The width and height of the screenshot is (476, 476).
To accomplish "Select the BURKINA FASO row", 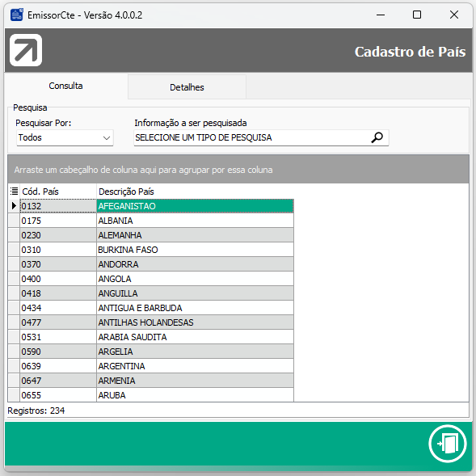I will click(151, 250).
